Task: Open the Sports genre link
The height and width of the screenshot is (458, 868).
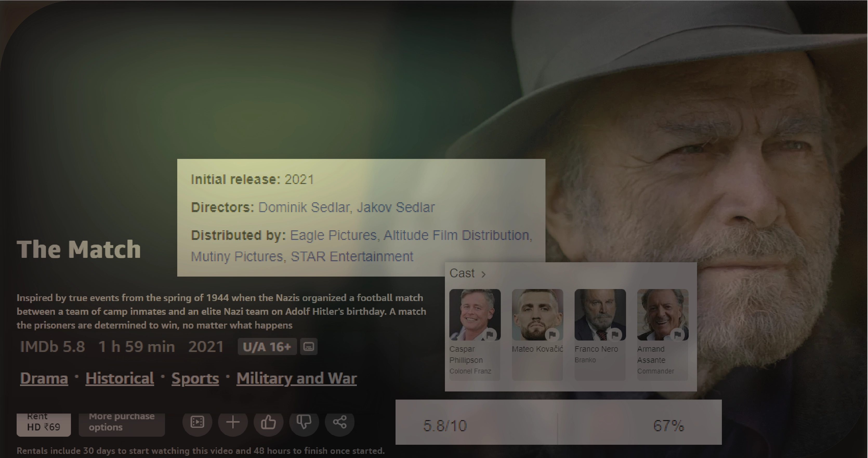Action: click(195, 378)
